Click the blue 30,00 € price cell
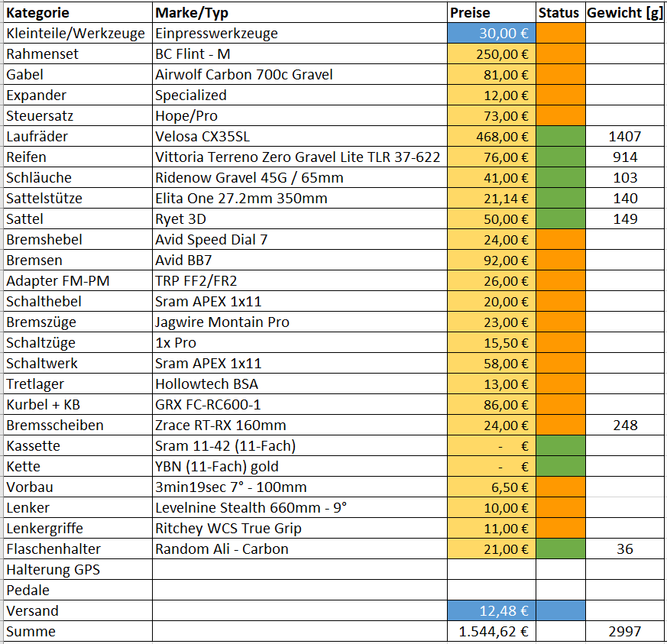Viewport: 667px width, 644px height. pos(491,33)
